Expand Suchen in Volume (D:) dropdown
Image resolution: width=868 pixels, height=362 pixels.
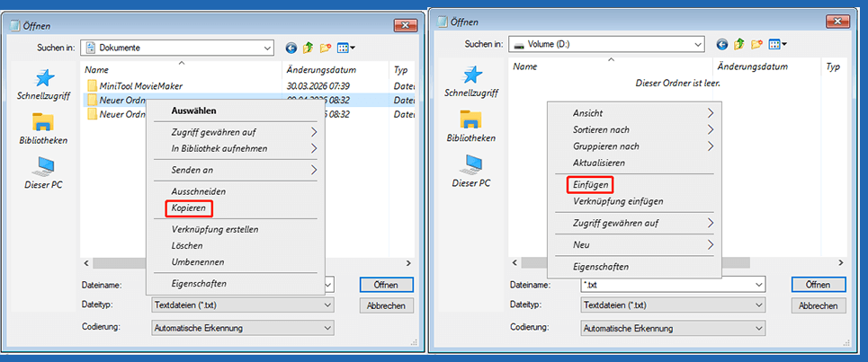tap(697, 44)
